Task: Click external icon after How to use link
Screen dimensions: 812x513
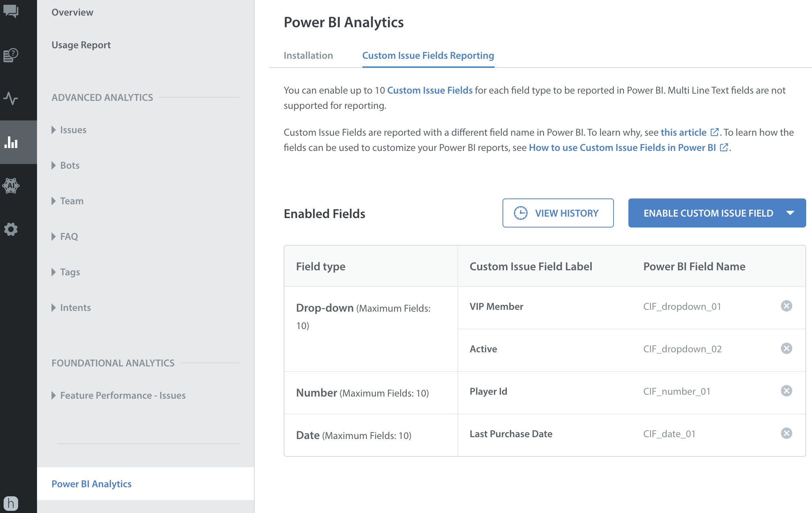Action: (724, 147)
